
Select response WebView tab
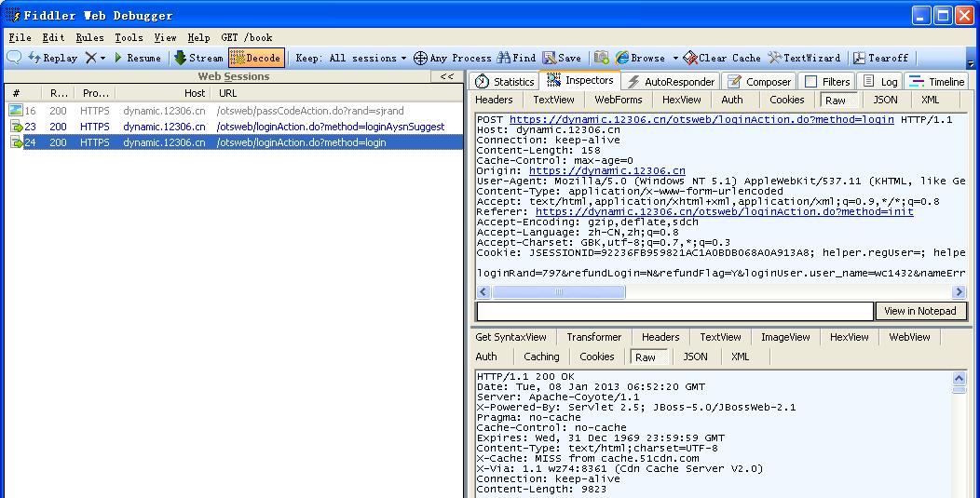[909, 337]
